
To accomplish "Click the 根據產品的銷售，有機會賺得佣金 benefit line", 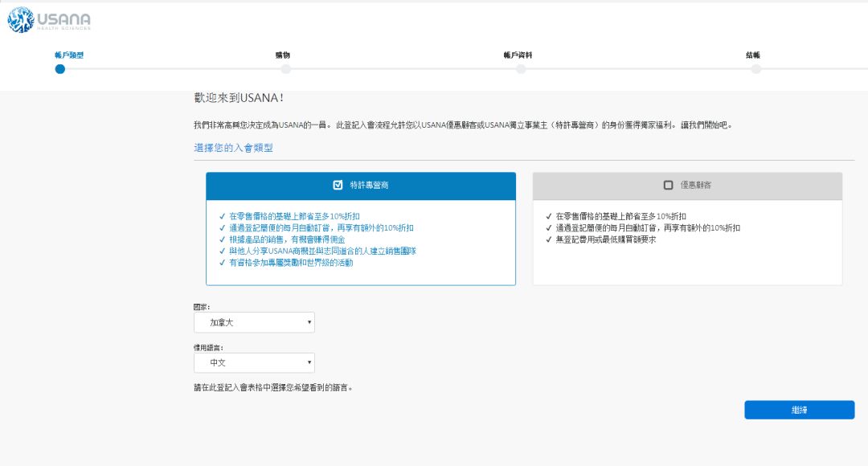I will [x=287, y=239].
